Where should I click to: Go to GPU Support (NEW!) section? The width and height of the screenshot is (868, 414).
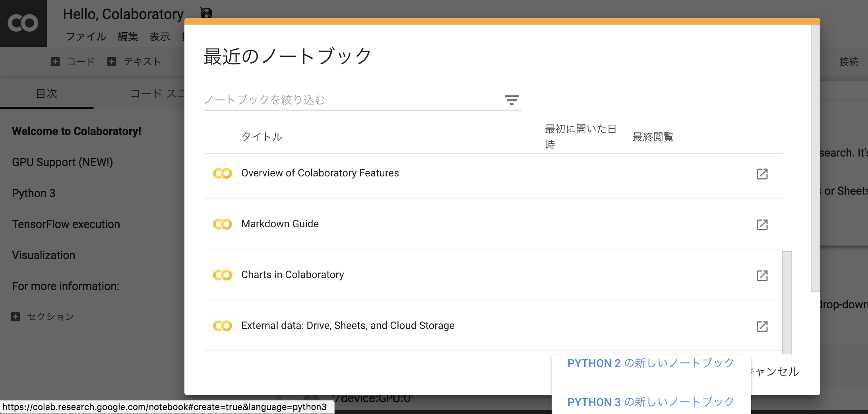(x=62, y=163)
